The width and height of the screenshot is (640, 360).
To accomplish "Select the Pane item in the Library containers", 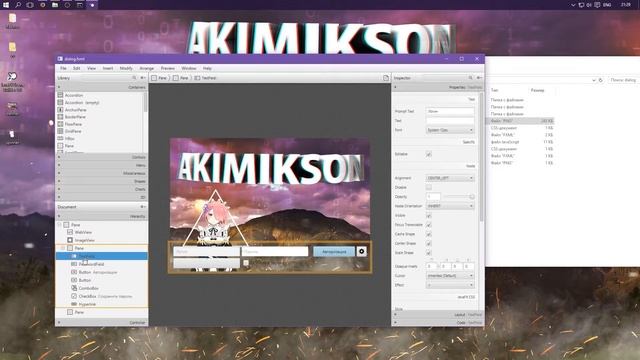I will point(69,146).
